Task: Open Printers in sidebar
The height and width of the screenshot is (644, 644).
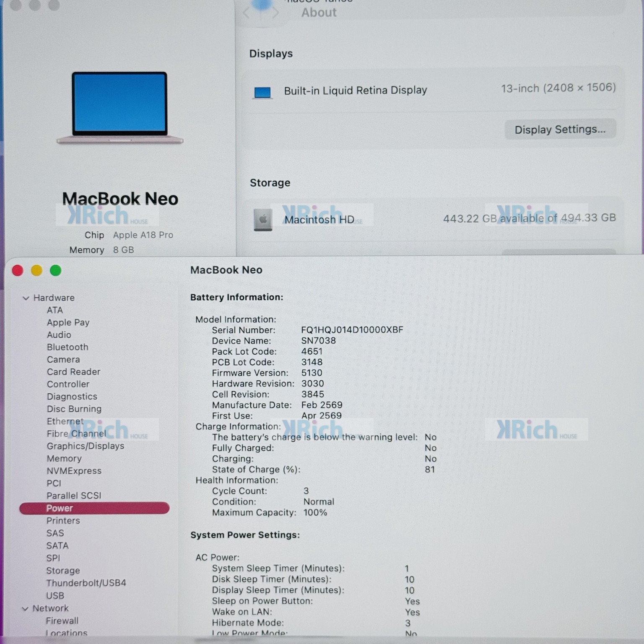Action: tap(63, 521)
